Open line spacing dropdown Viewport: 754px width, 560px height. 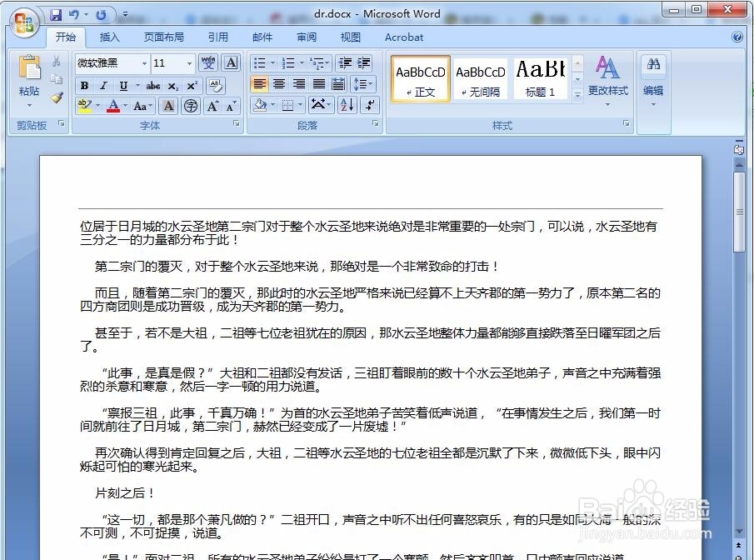(363, 84)
